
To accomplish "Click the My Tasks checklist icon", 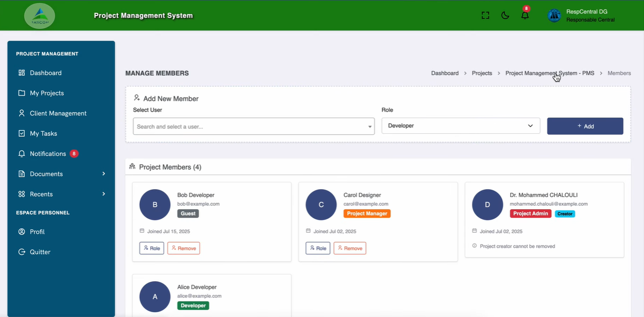I will pos(22,133).
